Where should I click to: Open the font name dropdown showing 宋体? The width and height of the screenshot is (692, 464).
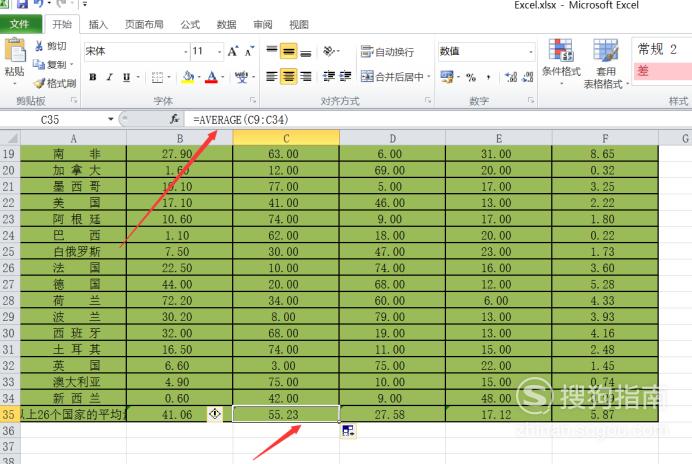click(x=186, y=52)
